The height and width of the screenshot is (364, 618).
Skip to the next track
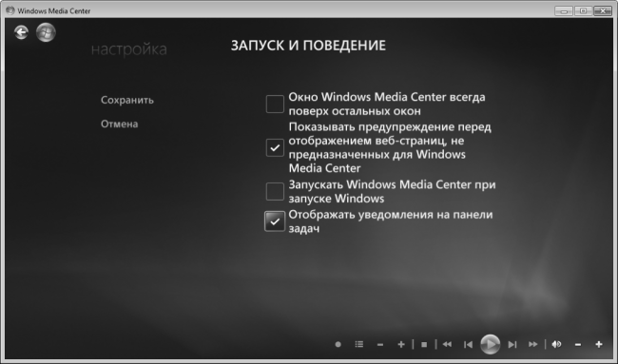(512, 345)
